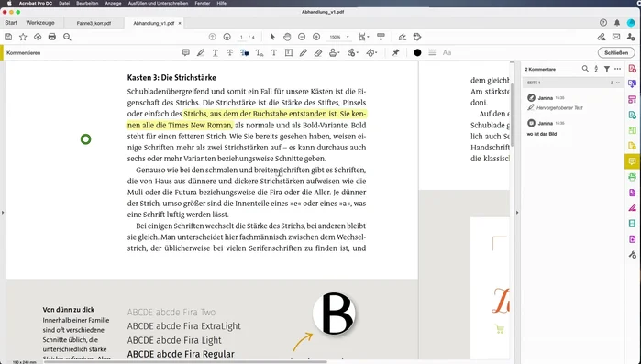Image resolution: width=641 pixels, height=364 pixels.
Task: Open the Werkzeuge tab
Action: (x=40, y=23)
